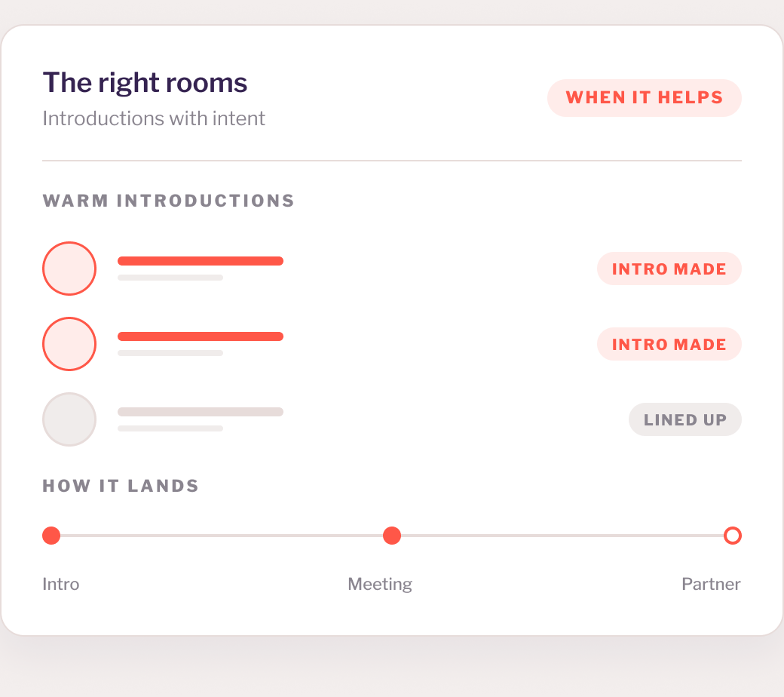Select the Intro timeline dot
Image resolution: width=784 pixels, height=697 pixels.
pos(51,536)
